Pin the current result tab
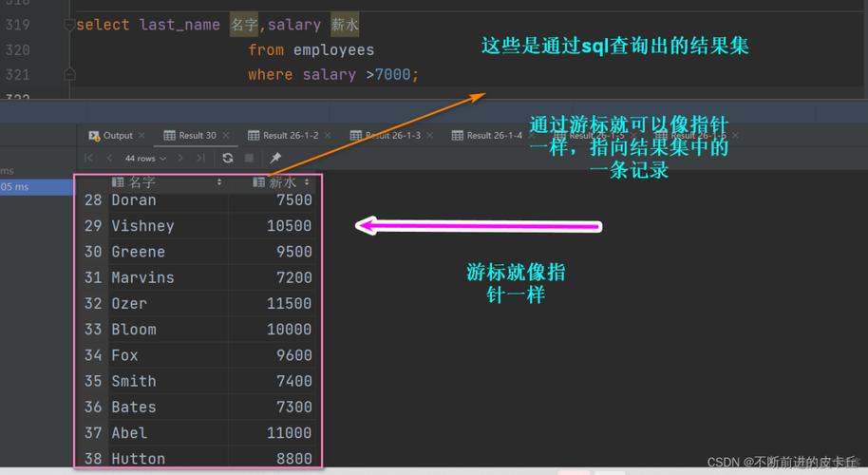This screenshot has height=475, width=868. 275,159
